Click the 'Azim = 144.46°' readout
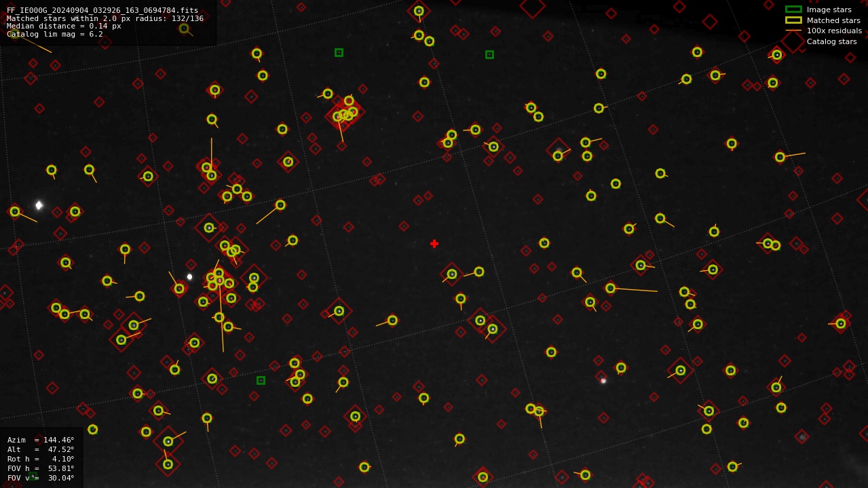 (x=41, y=440)
